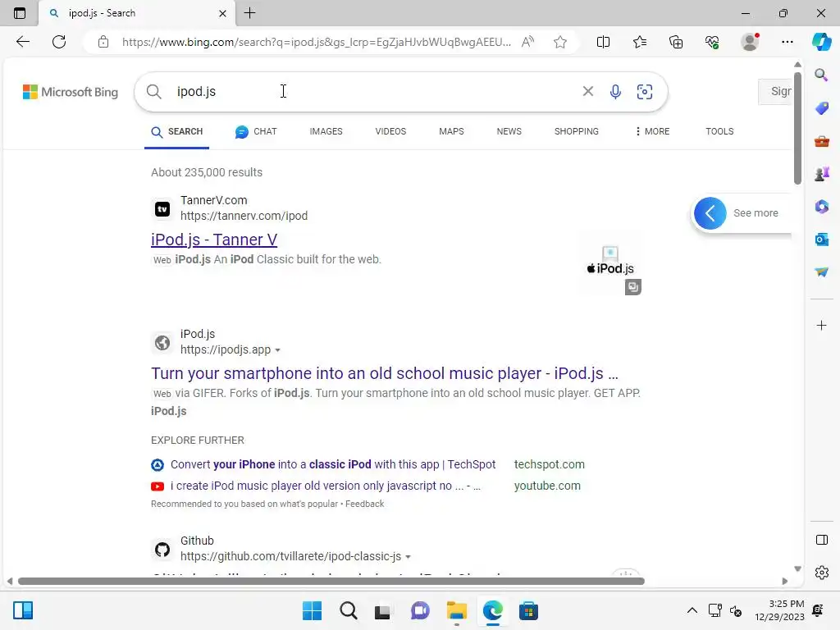
Task: Open Read Aloud from address bar
Action: (527, 42)
